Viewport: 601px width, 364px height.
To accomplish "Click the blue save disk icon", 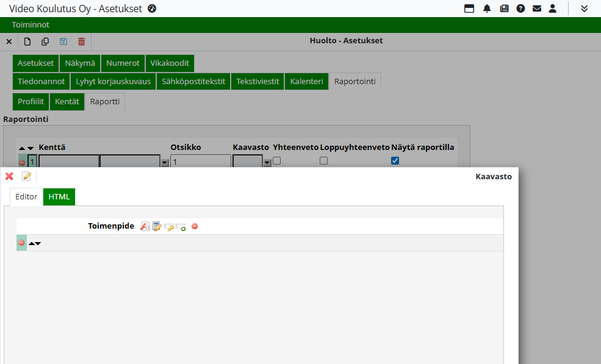I will coord(63,41).
